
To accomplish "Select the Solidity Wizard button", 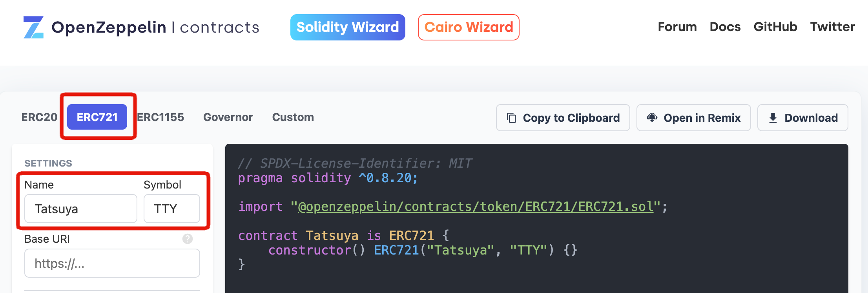I will point(348,27).
